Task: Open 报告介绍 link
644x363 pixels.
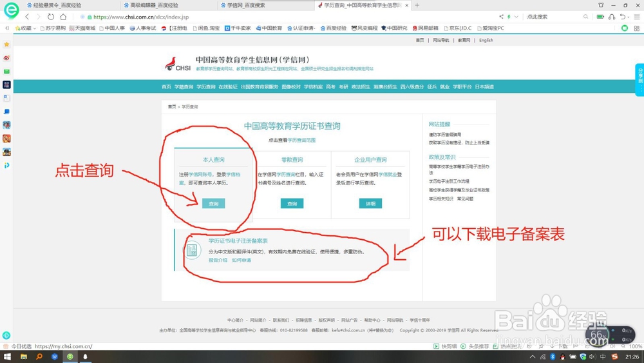Action: (218, 260)
